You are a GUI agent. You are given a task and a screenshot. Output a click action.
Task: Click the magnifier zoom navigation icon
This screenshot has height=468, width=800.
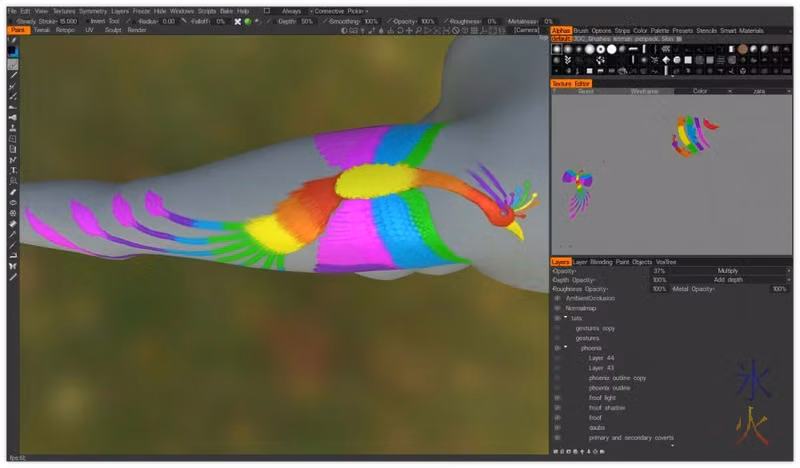coord(418,31)
